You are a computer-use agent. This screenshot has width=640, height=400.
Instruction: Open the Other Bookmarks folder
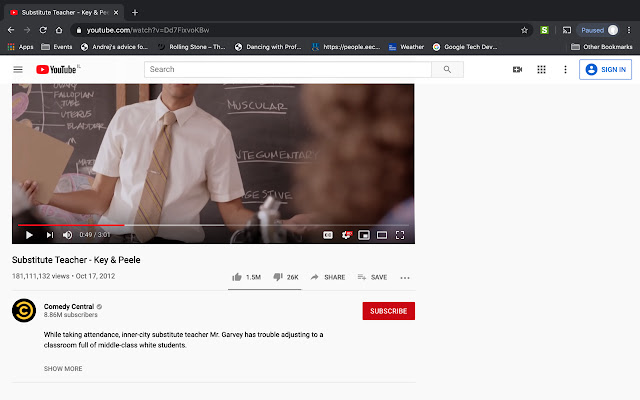pos(602,47)
